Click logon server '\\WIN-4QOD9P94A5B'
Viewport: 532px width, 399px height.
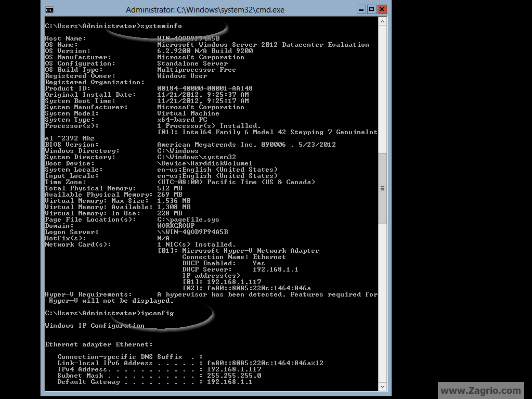(x=192, y=232)
